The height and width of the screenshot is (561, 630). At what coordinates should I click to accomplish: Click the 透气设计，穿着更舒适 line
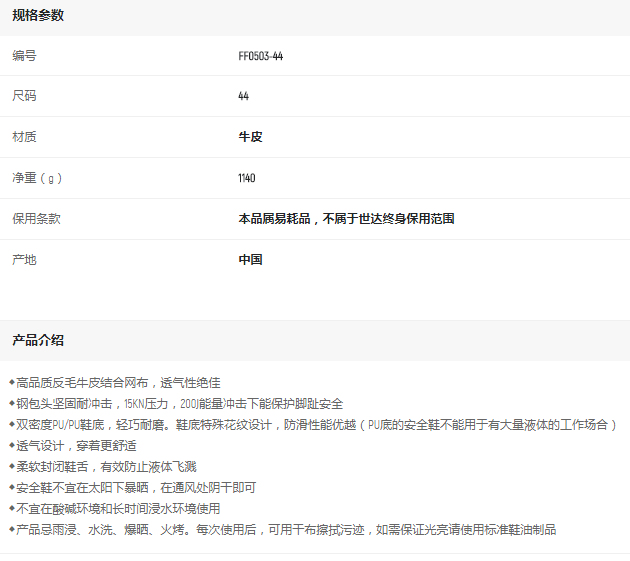click(76, 445)
